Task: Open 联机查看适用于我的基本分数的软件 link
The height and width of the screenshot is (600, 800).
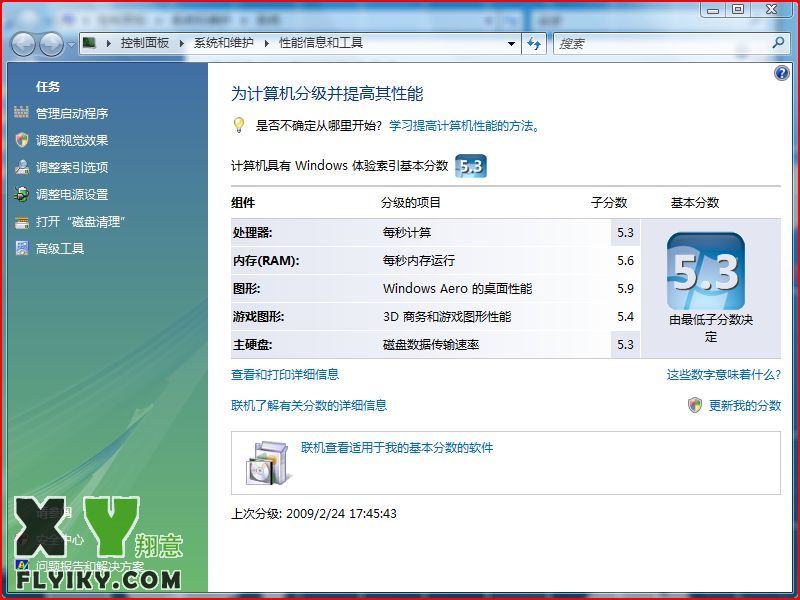Action: [397, 448]
